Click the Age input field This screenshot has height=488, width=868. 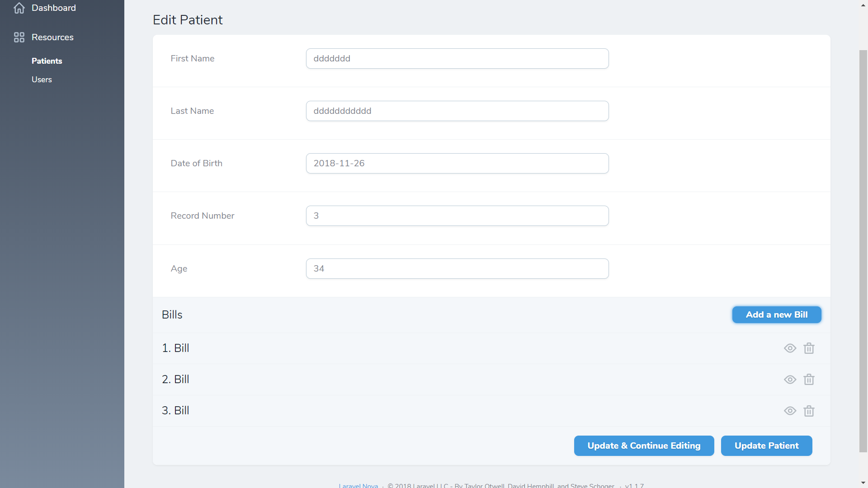457,269
